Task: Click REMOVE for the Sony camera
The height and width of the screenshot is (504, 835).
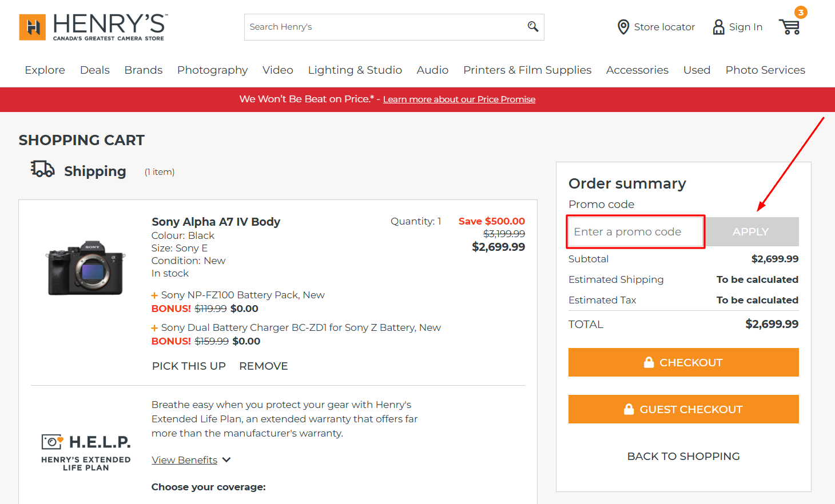Action: 263,366
